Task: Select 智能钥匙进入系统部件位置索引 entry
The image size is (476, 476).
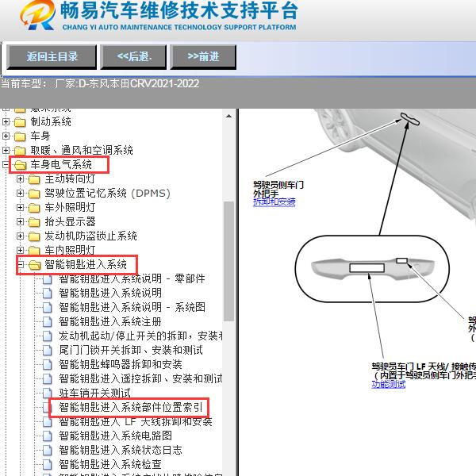Action: tap(131, 407)
